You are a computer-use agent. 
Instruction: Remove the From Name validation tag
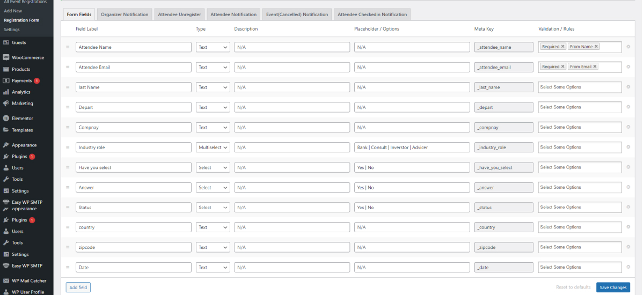[596, 47]
